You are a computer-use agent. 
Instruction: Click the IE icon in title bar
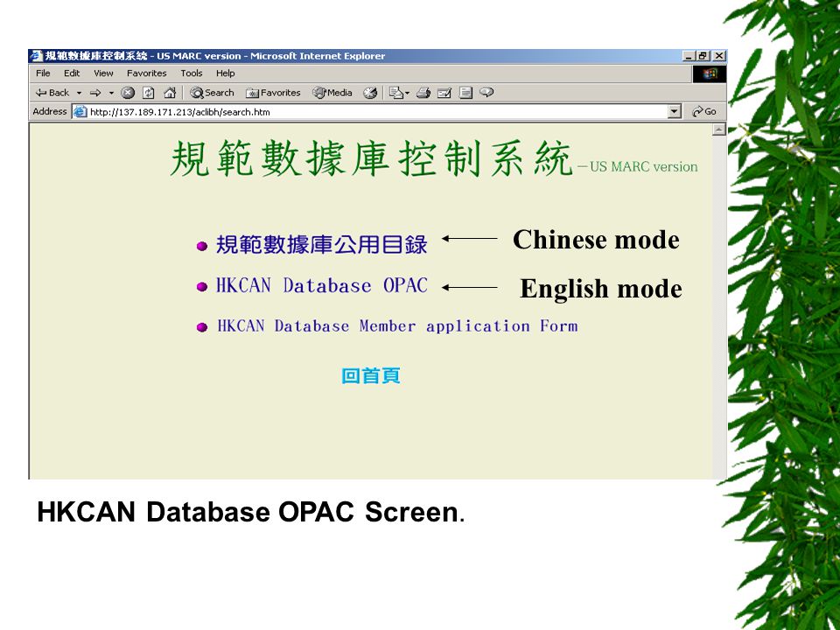point(37,56)
